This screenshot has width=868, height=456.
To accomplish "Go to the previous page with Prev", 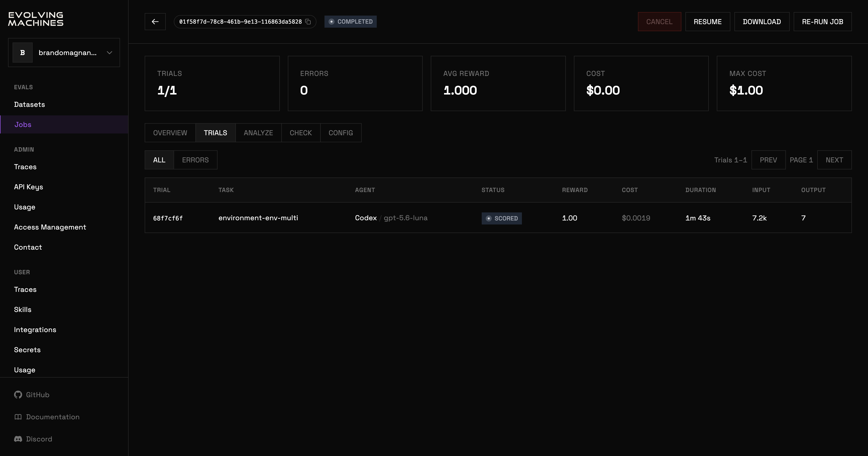I will [x=768, y=160].
